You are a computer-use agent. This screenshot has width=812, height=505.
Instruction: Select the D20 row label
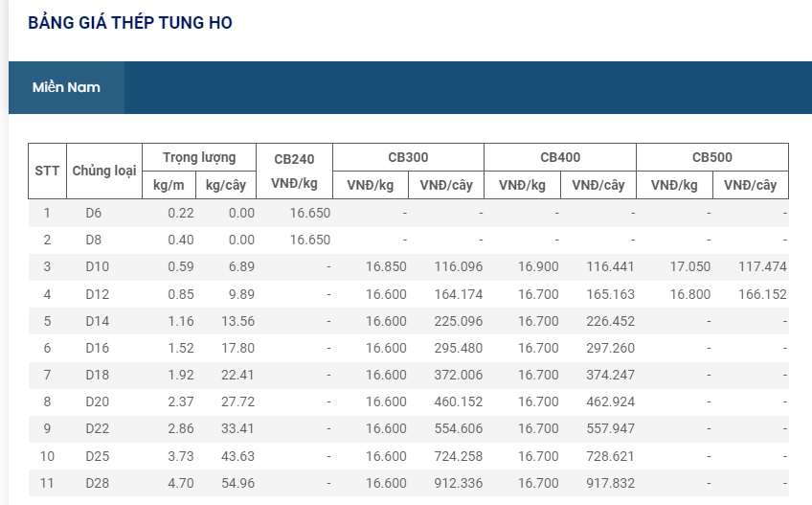(x=98, y=402)
